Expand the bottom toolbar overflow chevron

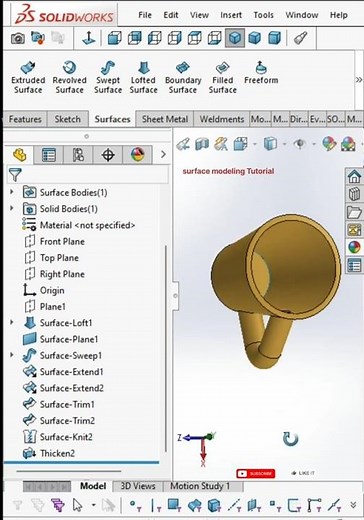coord(353,505)
